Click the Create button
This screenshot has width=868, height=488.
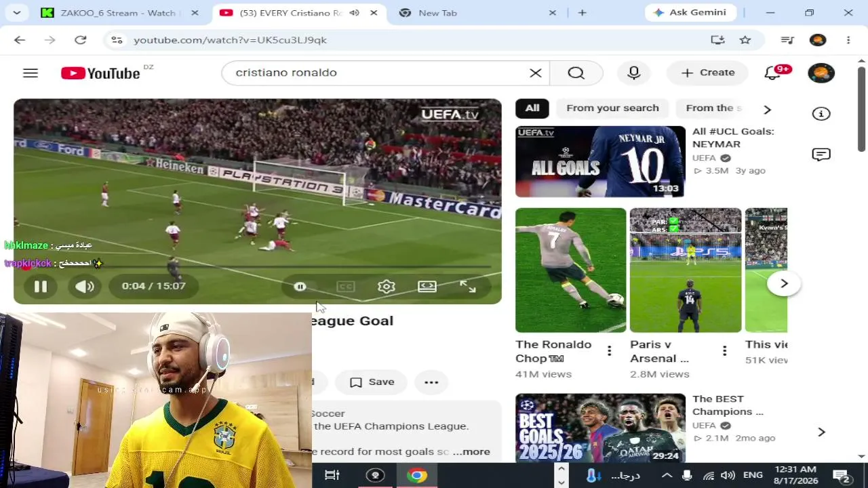tap(707, 73)
